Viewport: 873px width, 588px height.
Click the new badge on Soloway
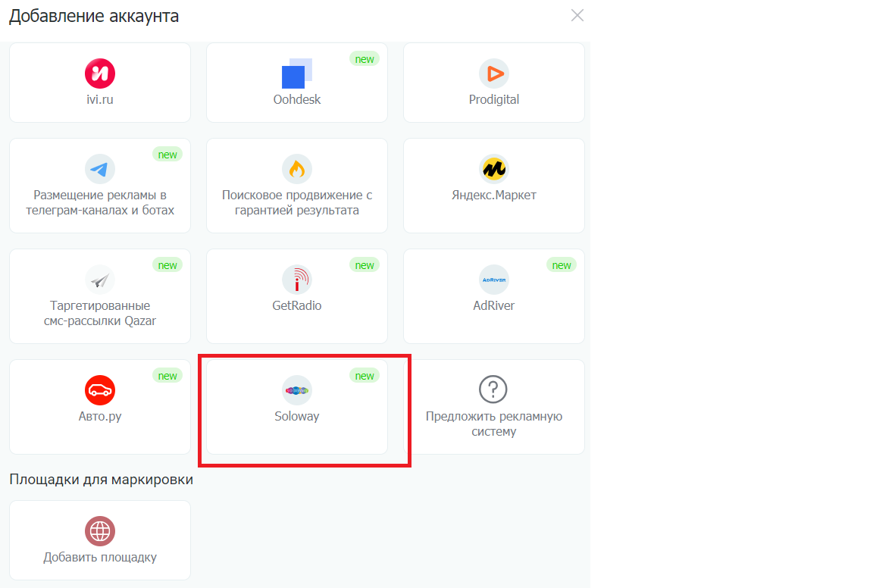click(x=365, y=376)
